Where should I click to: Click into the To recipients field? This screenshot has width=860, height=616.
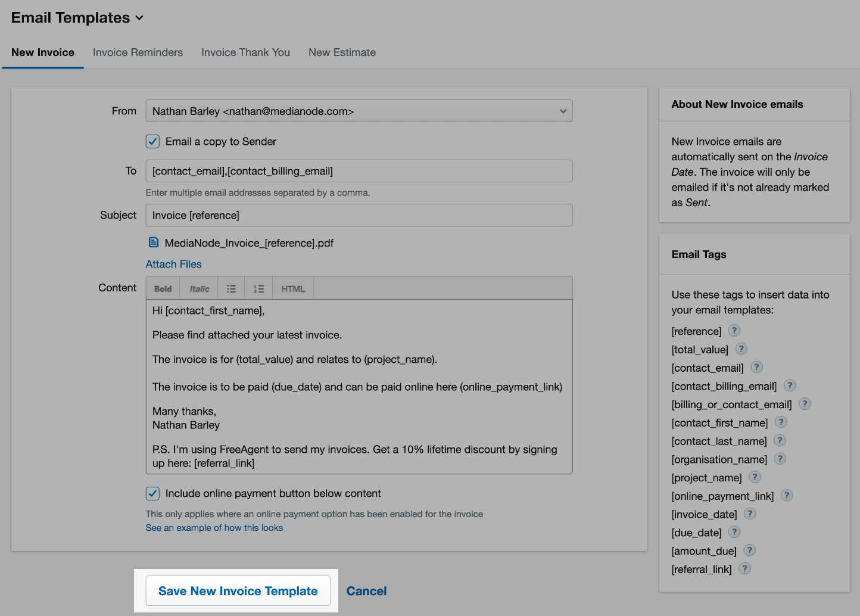(x=359, y=171)
